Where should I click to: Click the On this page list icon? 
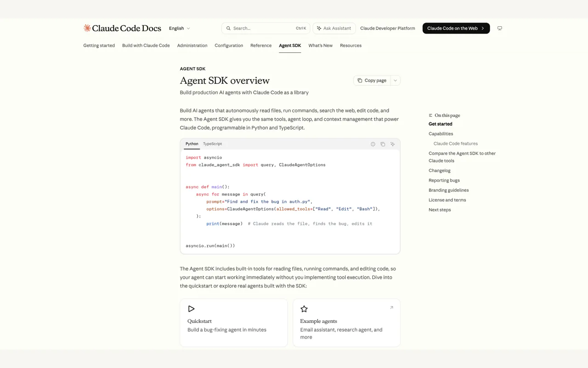tap(430, 115)
